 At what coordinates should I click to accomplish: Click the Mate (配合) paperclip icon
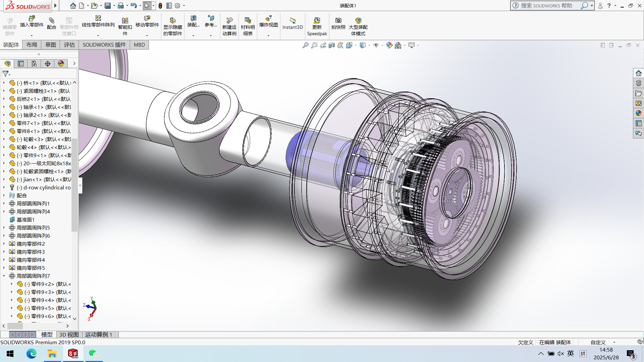[51, 21]
